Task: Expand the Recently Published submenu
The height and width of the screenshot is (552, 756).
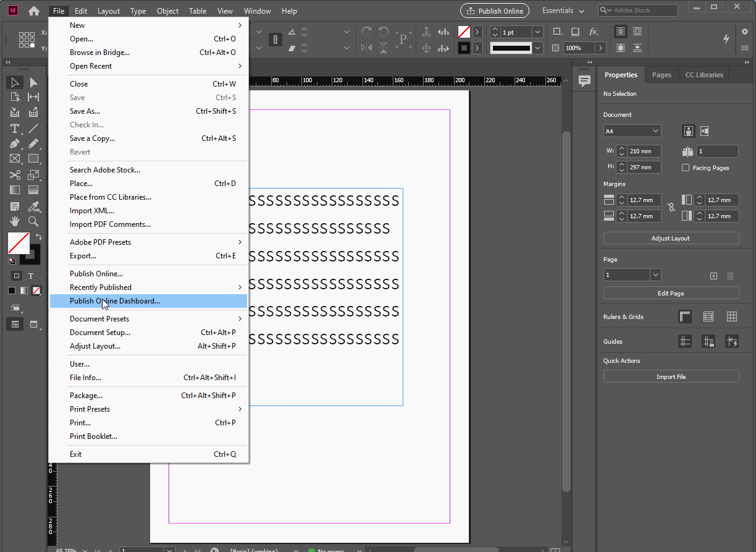Action: tap(148, 287)
